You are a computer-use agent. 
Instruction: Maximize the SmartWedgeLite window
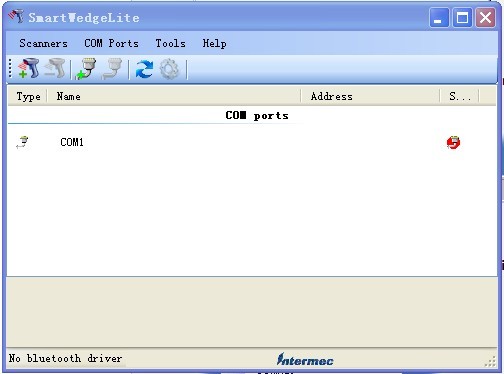(462, 17)
